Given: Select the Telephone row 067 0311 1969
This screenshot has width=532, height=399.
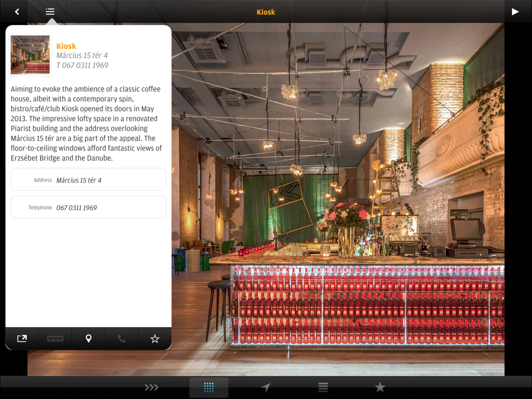Looking at the screenshot, I should [88, 207].
